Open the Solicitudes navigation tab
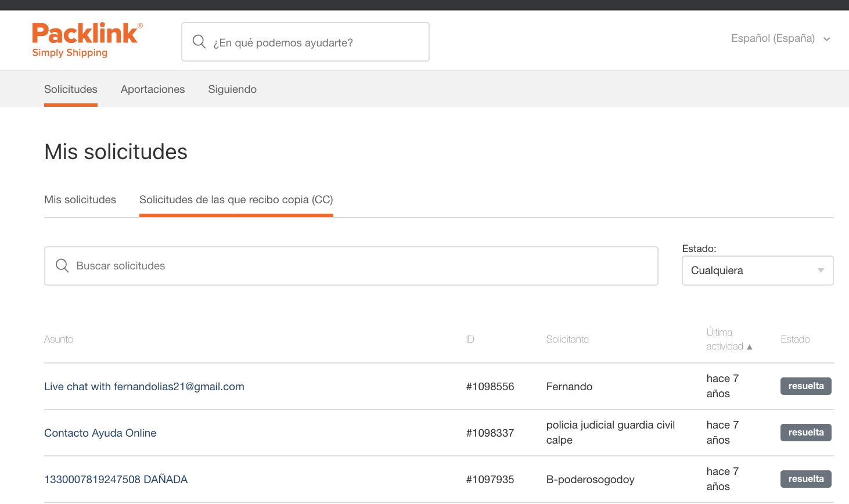The height and width of the screenshot is (504, 849). pyautogui.click(x=71, y=89)
